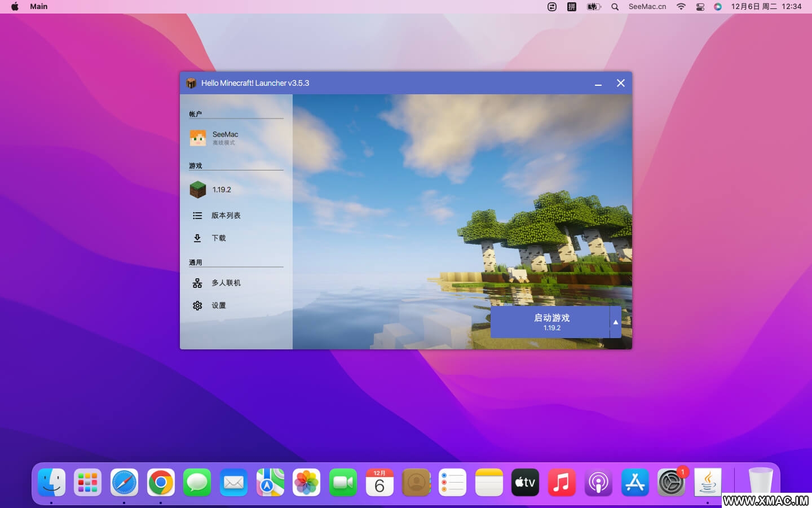Open Wi-Fi status in menu bar

[x=681, y=7]
